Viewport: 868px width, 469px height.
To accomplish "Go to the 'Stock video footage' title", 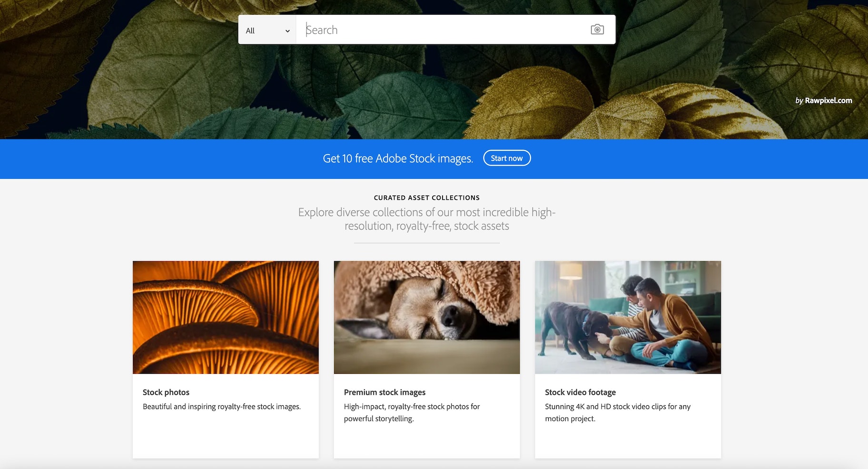I will pyautogui.click(x=580, y=392).
